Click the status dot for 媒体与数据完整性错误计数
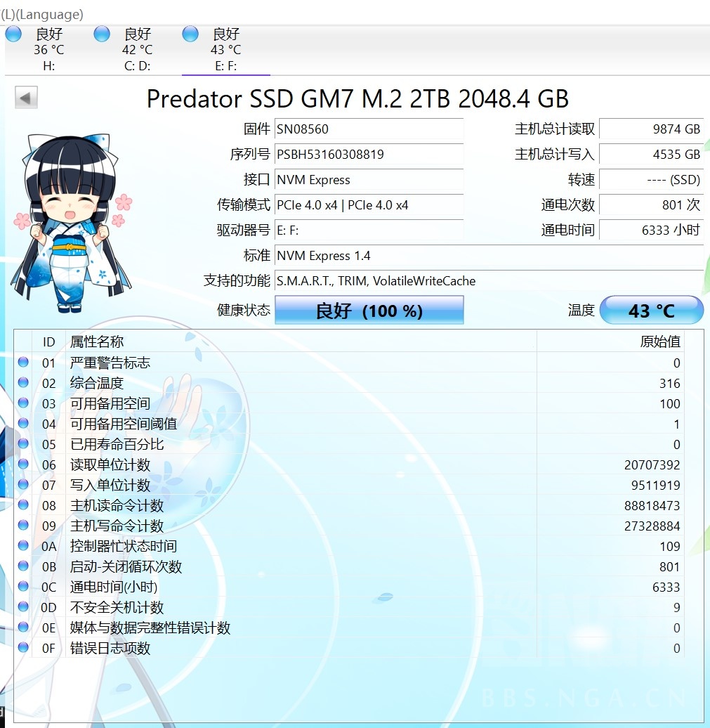710x728 pixels. 23,628
